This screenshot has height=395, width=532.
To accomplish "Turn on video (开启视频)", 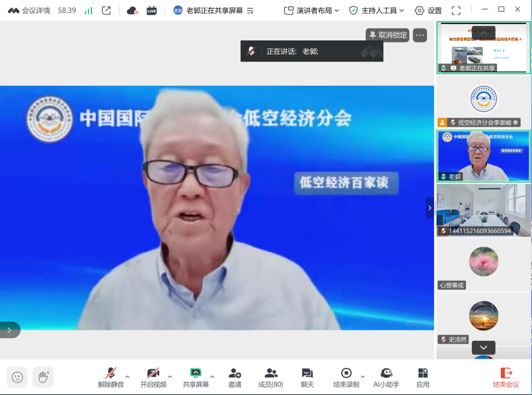I will pyautogui.click(x=153, y=377).
